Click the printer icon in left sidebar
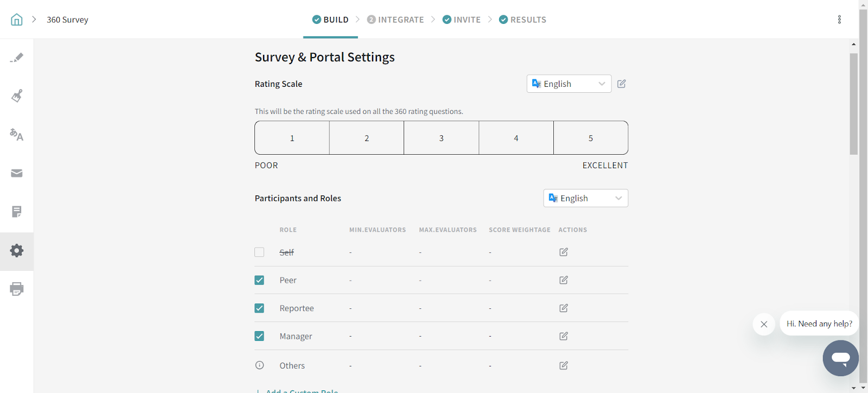This screenshot has width=868, height=393. click(17, 289)
